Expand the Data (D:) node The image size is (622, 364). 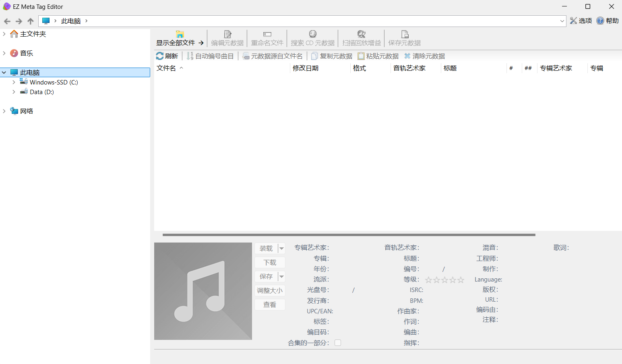(14, 92)
